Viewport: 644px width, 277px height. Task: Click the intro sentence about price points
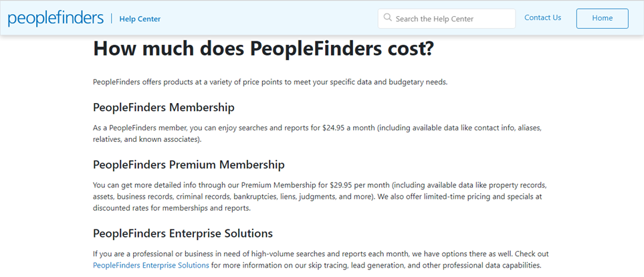270,82
